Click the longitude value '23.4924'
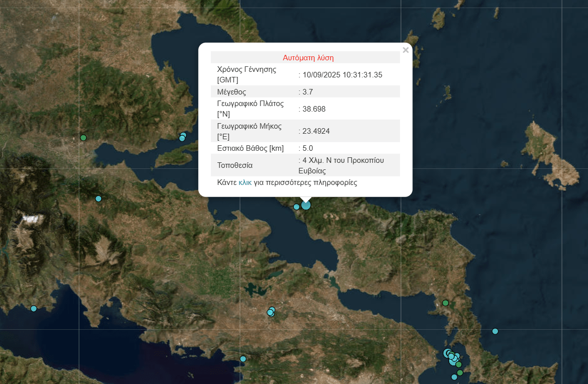Viewport: 588px width, 384px height. click(316, 131)
